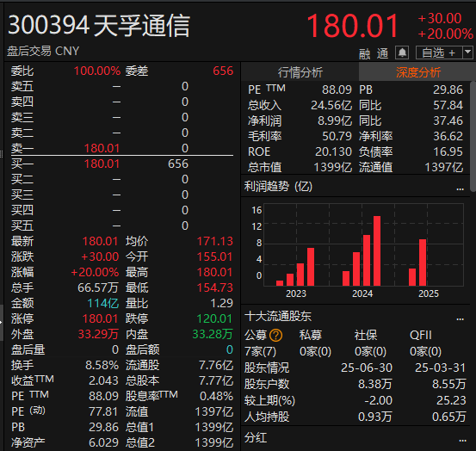The height and width of the screenshot is (451, 476).
Task: Click 买一 price 180.01
Action: point(102,164)
